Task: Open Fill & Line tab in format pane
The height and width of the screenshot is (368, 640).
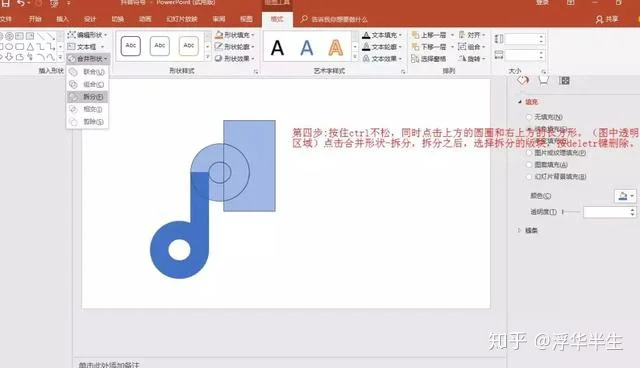Action: click(x=523, y=80)
